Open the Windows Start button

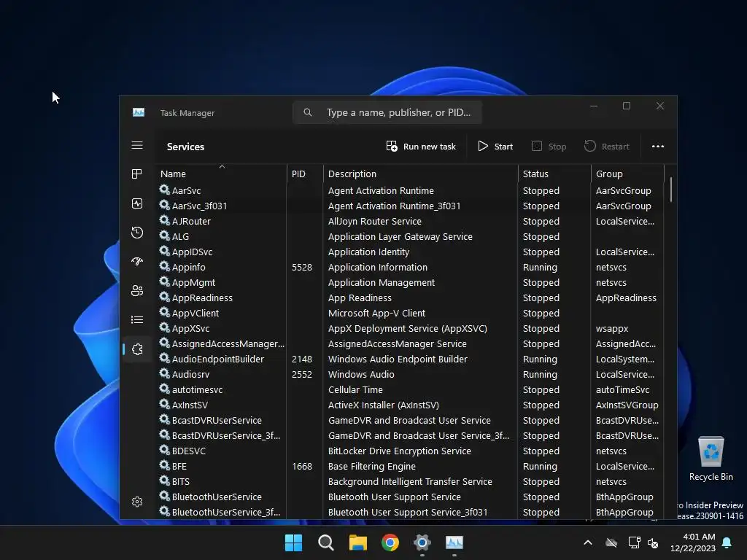pos(293,542)
